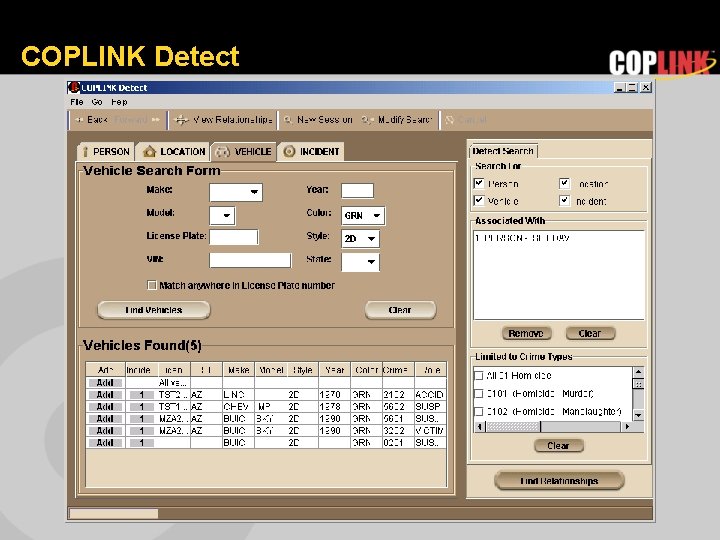Screen dimensions: 720x540
Task: Click the COPLINK Detect title bar icon
Action: tap(73, 87)
